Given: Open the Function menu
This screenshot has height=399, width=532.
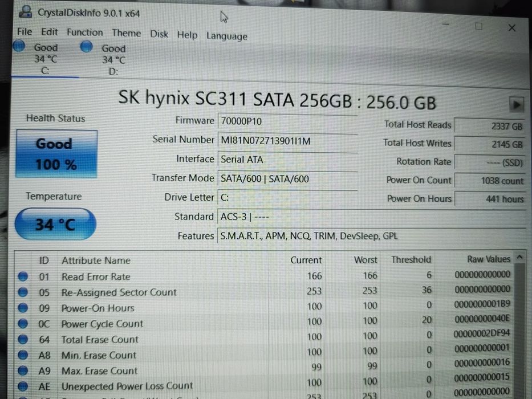Looking at the screenshot, I should [84, 32].
